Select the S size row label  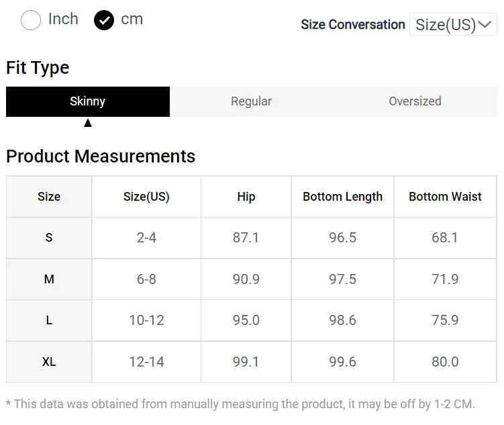tap(49, 238)
